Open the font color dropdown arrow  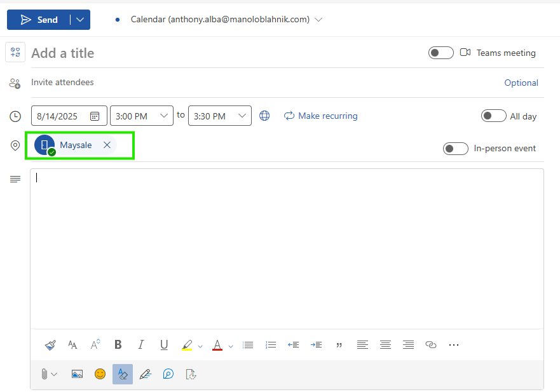point(231,346)
